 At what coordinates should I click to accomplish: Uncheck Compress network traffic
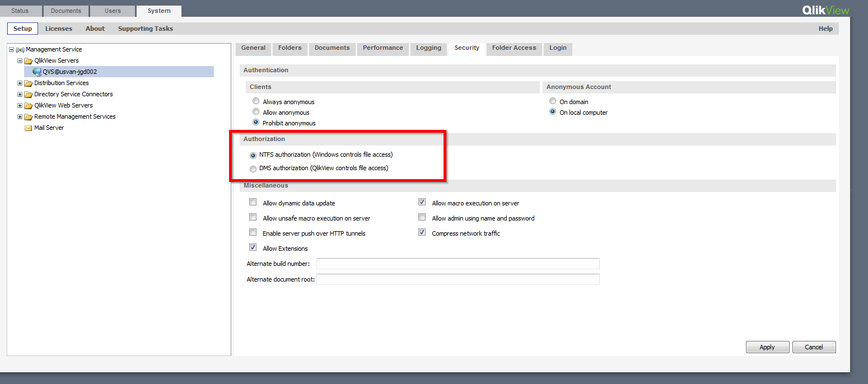point(422,233)
